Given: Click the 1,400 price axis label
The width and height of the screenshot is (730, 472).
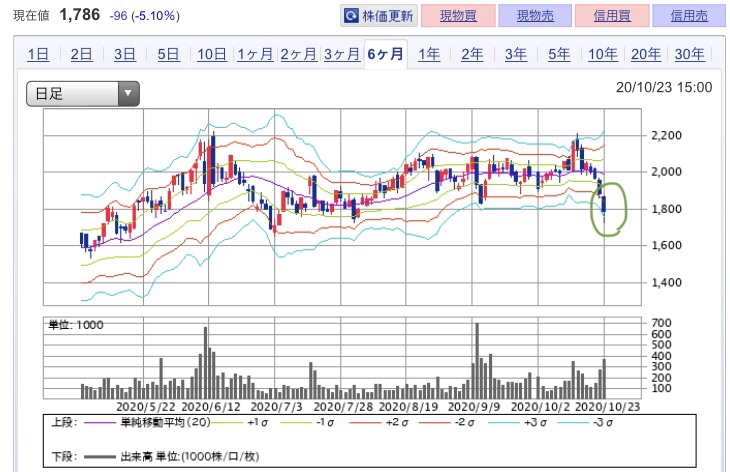Looking at the screenshot, I should click(x=666, y=283).
